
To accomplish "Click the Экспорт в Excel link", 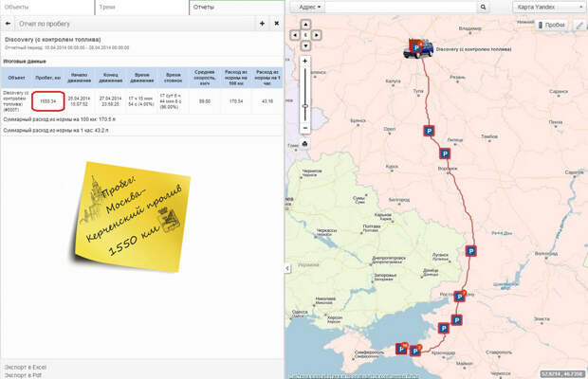I will pos(26,367).
